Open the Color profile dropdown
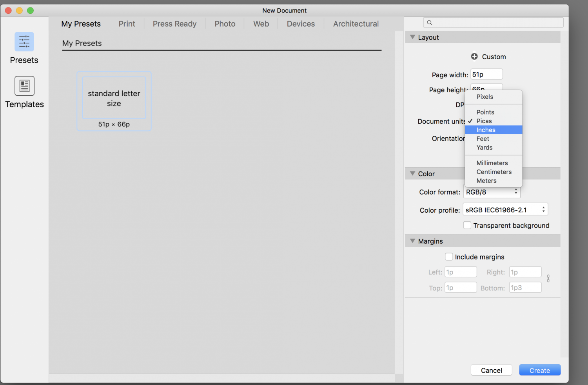Screen dimensions: 588x385 point(505,210)
